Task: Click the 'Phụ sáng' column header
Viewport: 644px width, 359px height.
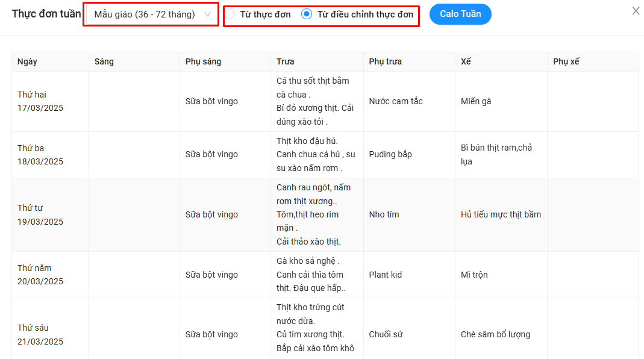Action: (203, 61)
